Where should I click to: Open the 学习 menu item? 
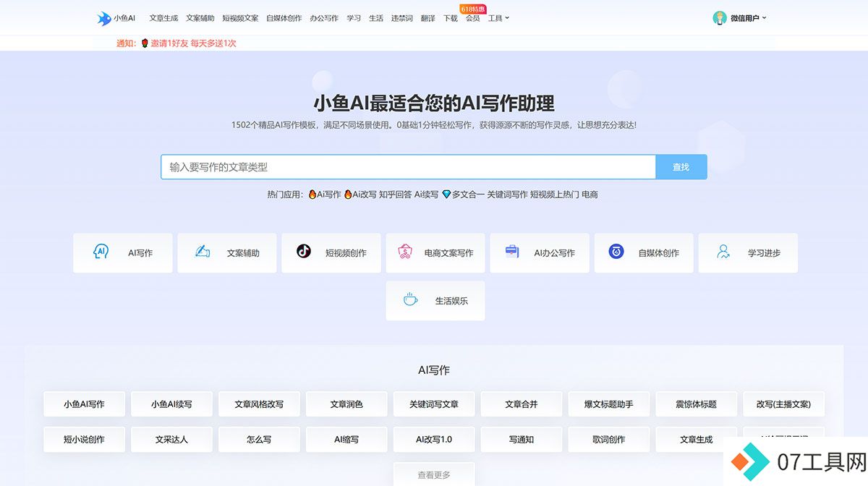354,18
